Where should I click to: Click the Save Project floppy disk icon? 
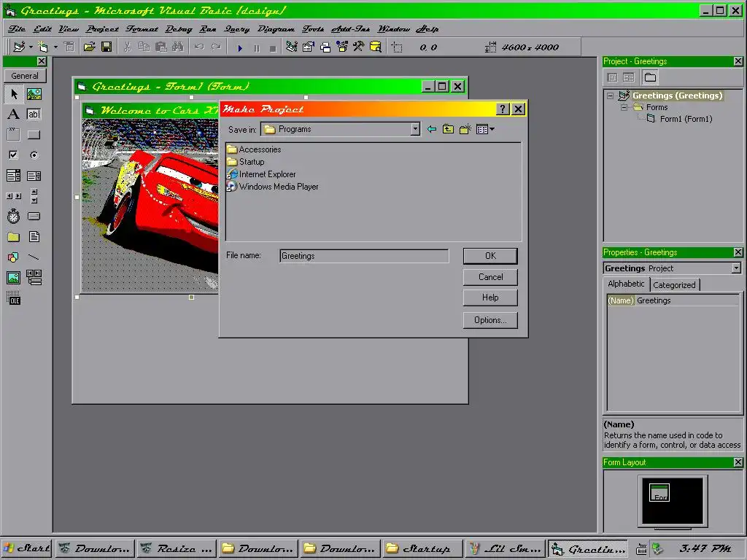(107, 47)
